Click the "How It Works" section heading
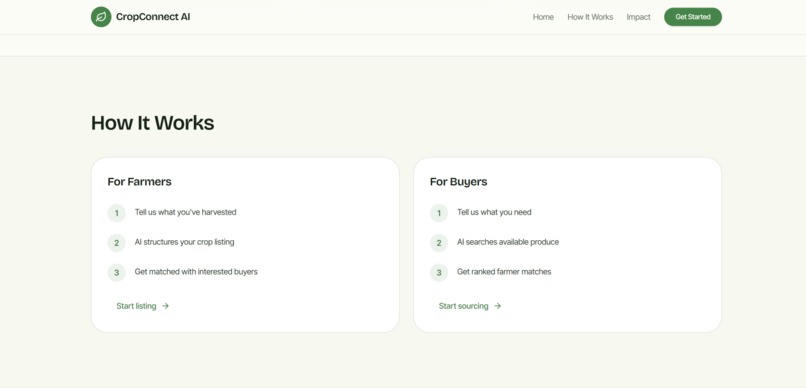 point(153,123)
